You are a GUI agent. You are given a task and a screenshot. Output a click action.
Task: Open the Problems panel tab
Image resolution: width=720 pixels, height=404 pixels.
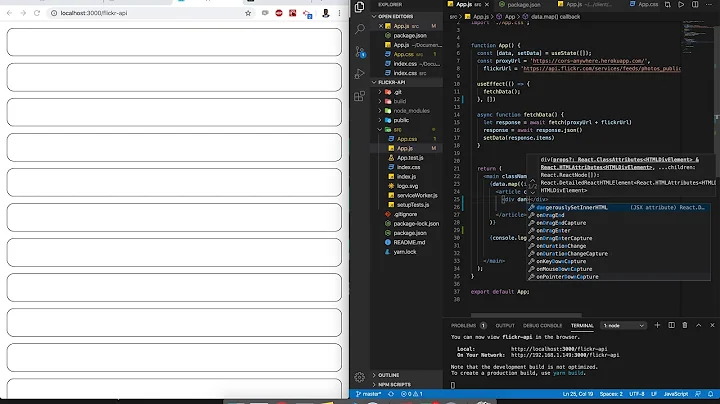tap(468, 325)
